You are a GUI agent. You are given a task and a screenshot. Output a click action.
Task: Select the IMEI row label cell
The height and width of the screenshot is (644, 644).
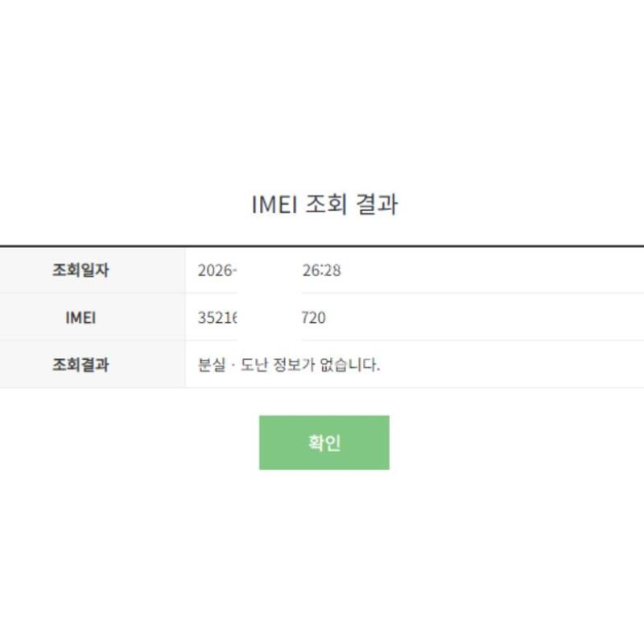[x=80, y=318]
